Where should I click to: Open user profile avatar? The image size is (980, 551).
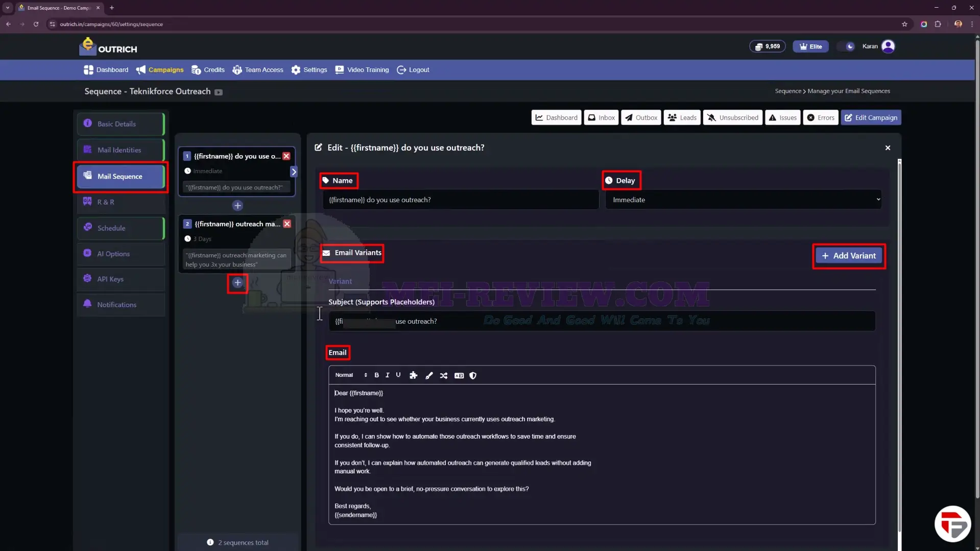pos(888,46)
